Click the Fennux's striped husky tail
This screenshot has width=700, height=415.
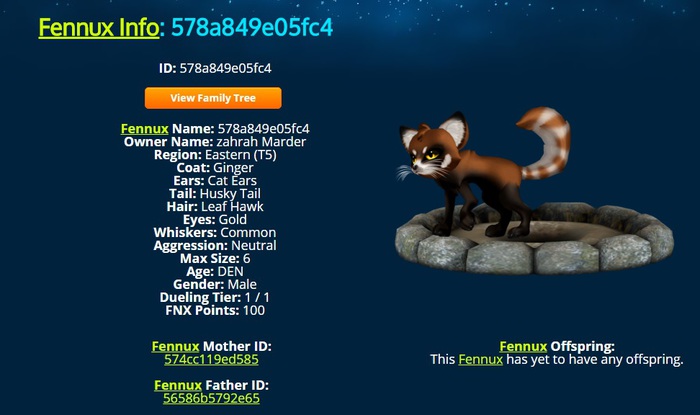coord(547,143)
